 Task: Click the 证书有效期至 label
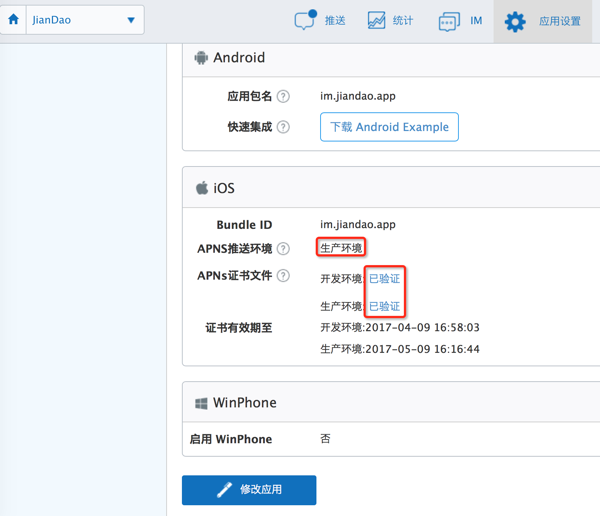click(239, 328)
